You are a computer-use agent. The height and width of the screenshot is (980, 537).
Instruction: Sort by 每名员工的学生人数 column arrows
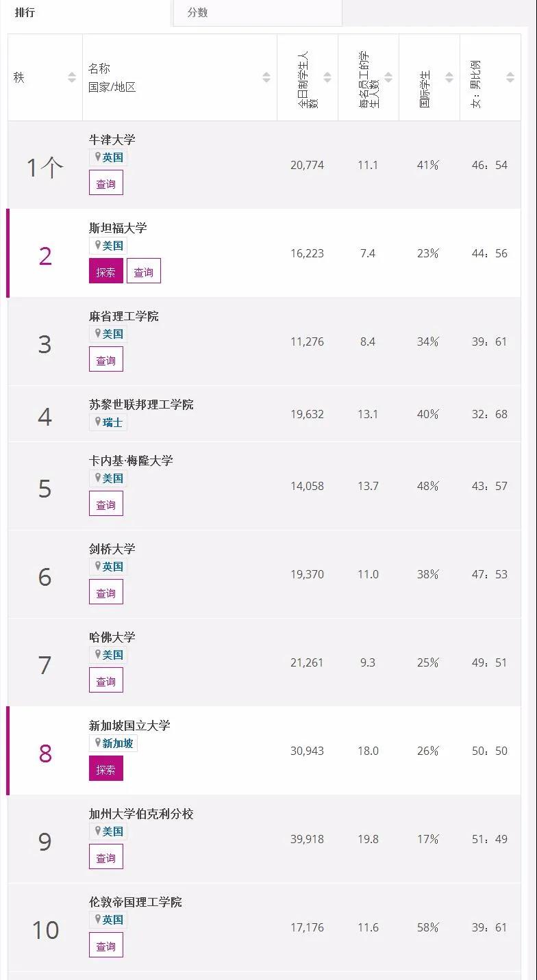pos(388,77)
